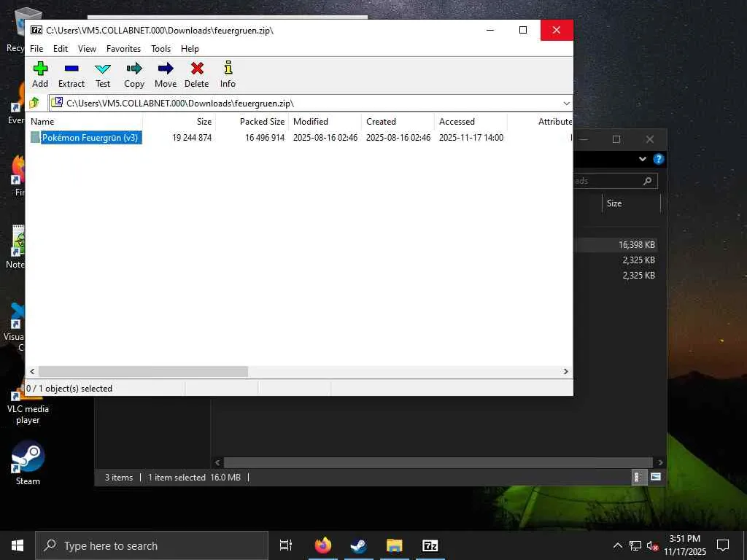Click the scroll right arrow in 7-Zip
Viewport: 747px width, 560px height.
566,371
